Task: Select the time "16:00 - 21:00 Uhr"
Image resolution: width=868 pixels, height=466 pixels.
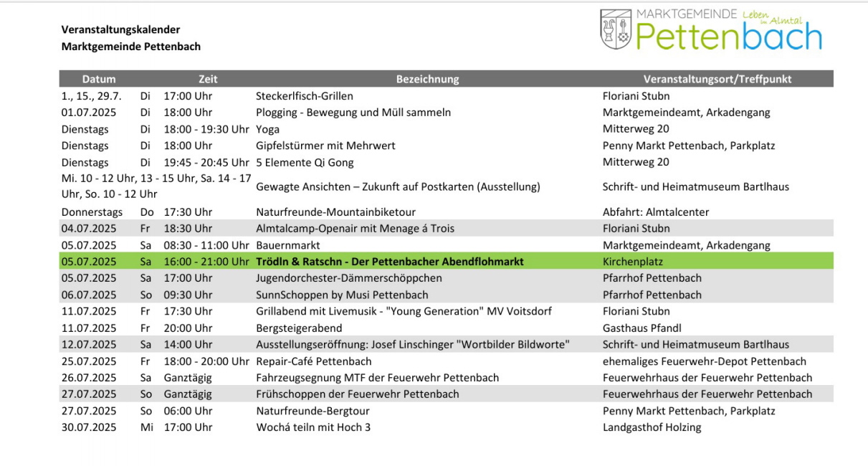Action: tap(206, 262)
